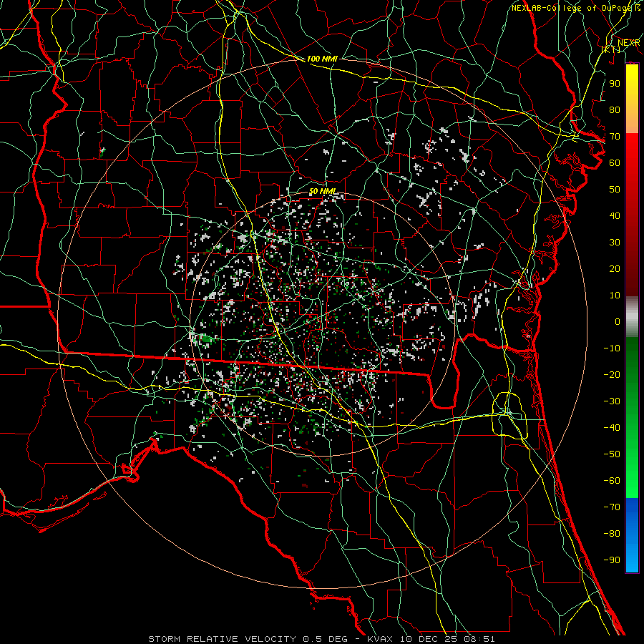Select the "-90" value on the velocity scale

[x=612, y=560]
